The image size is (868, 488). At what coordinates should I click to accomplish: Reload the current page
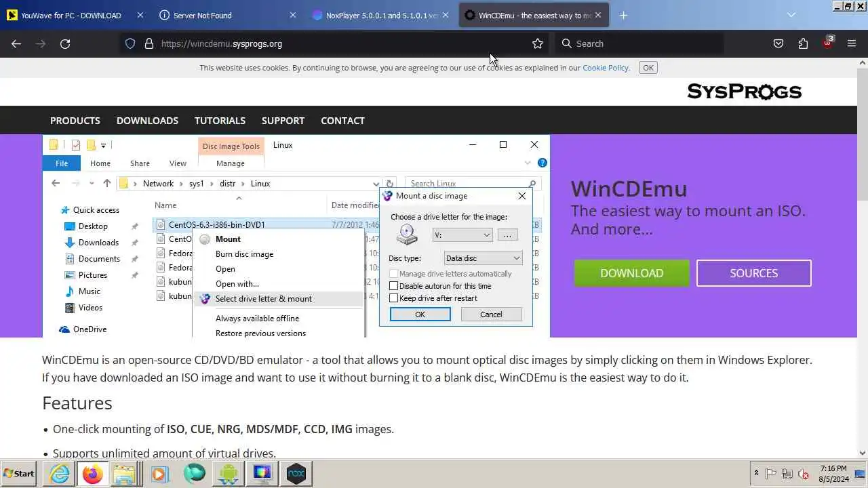65,43
